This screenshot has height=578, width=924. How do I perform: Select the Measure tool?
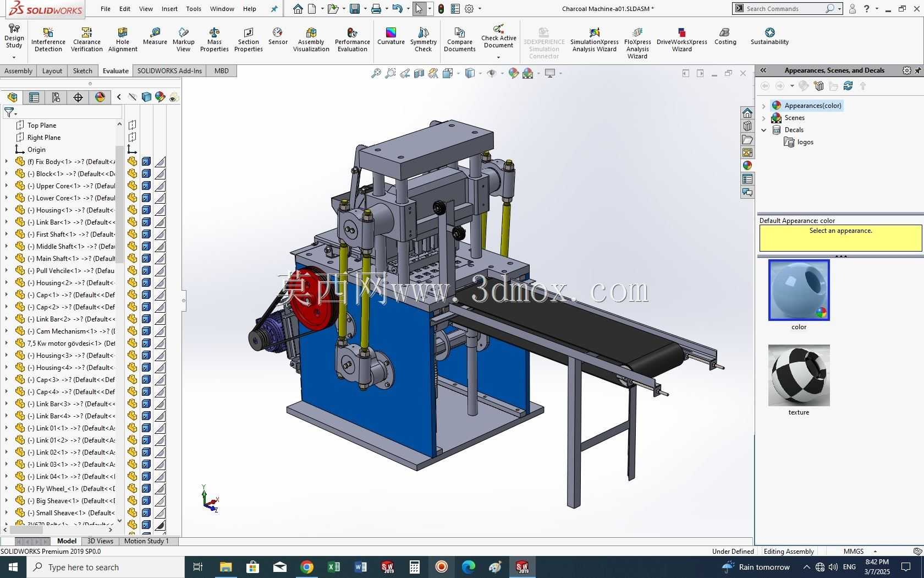[155, 36]
